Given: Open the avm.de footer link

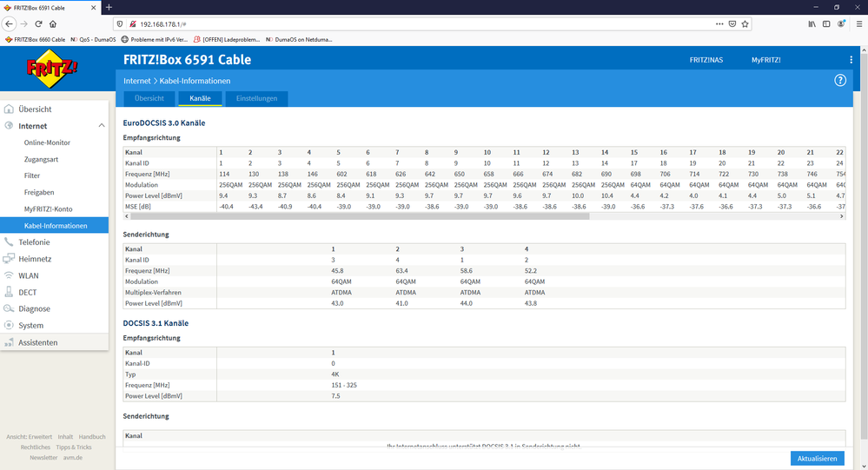Looking at the screenshot, I should click(x=72, y=458).
